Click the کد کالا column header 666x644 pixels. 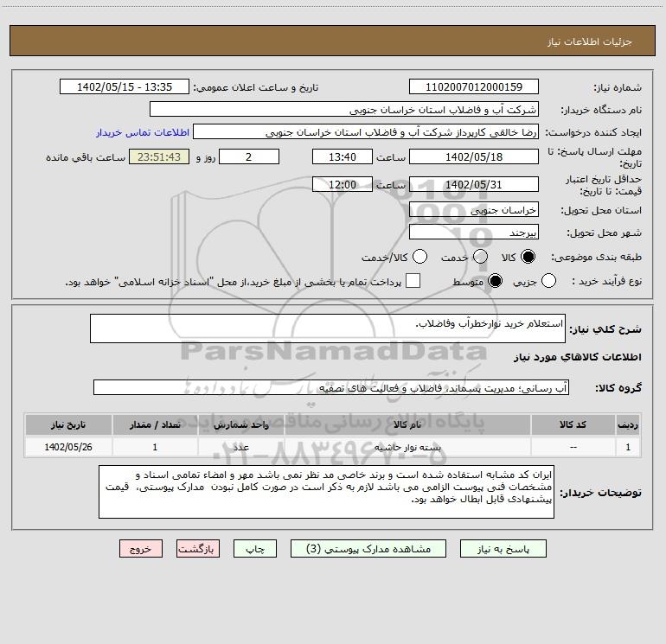[x=573, y=424]
